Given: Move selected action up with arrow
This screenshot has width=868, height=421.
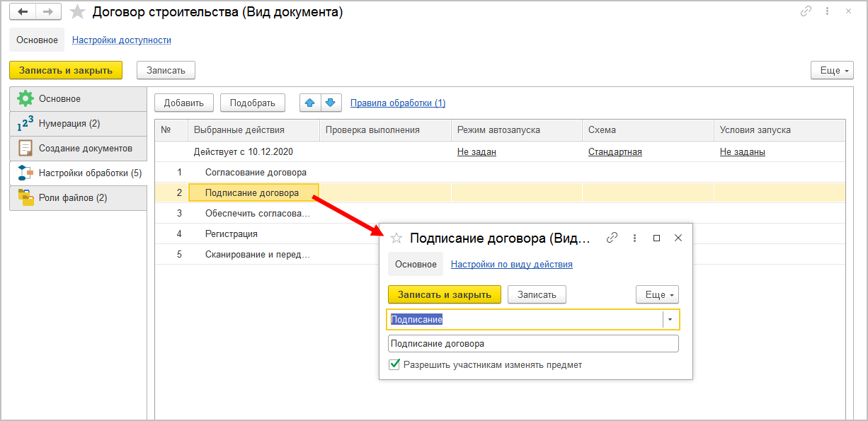Looking at the screenshot, I should click(309, 103).
